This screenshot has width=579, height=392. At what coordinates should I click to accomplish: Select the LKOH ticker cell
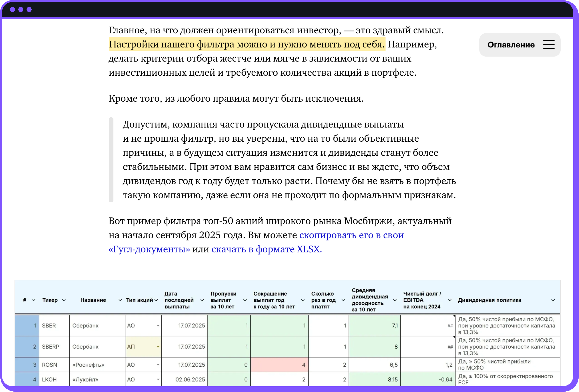54,380
